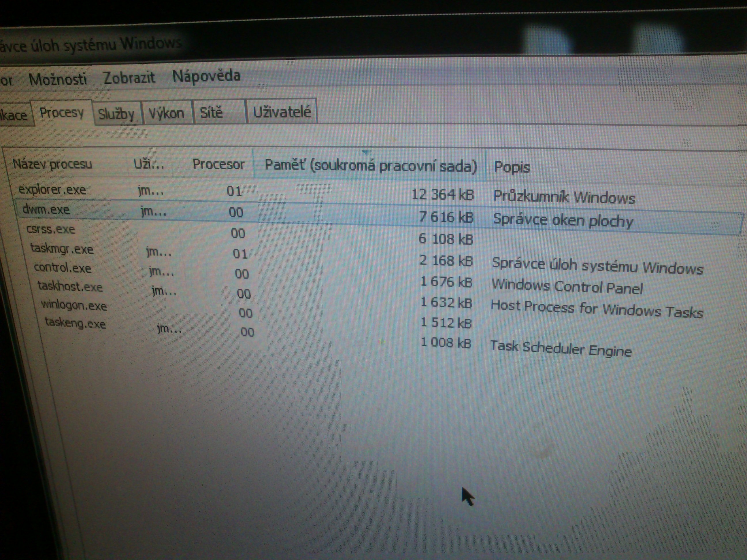This screenshot has width=747, height=560.
Task: Open the Možnosti menu
Action: 57,79
